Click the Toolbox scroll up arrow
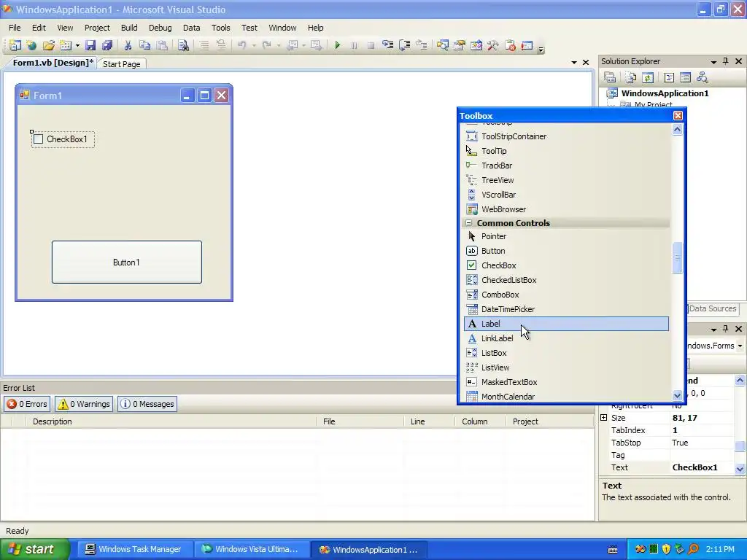 click(x=678, y=130)
